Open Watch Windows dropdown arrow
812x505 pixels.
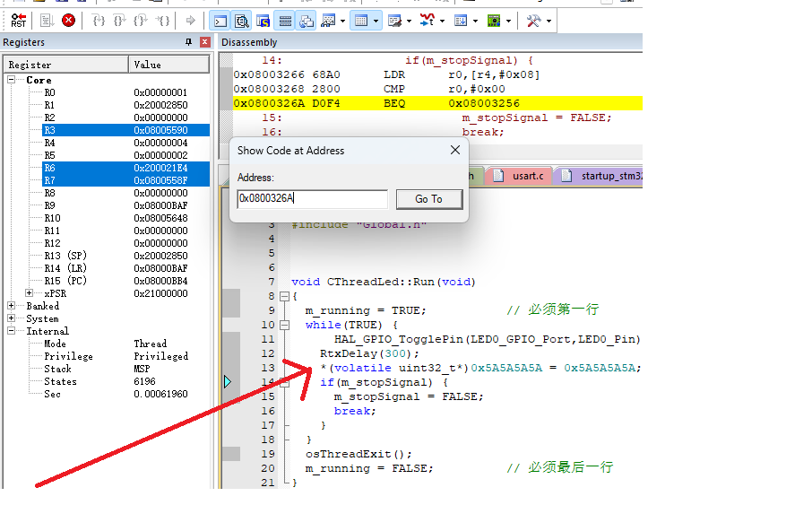[343, 22]
